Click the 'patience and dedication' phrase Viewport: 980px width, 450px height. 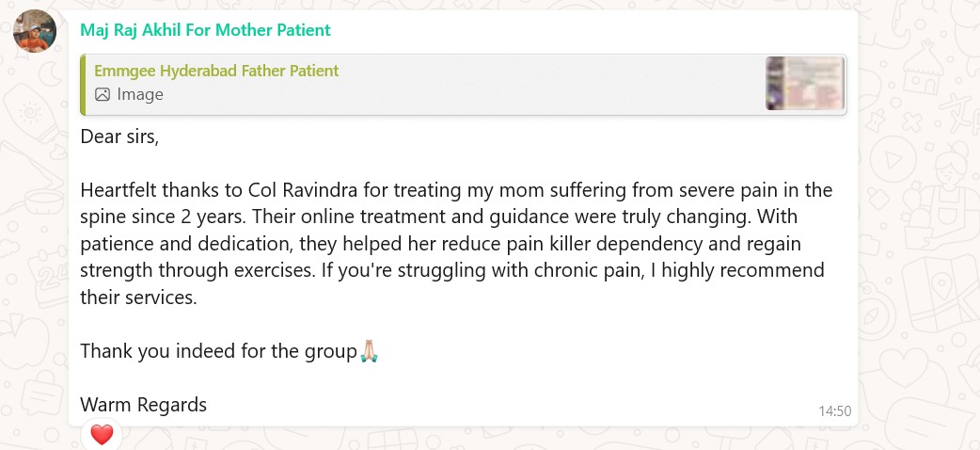pyautogui.click(x=186, y=244)
